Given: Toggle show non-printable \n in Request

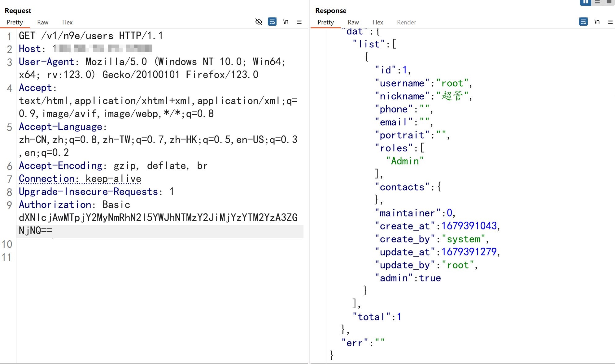Looking at the screenshot, I should tap(286, 22).
